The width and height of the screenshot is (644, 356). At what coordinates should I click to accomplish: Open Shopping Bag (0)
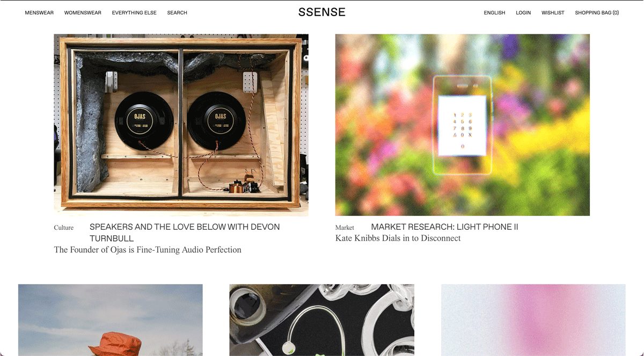pyautogui.click(x=597, y=13)
